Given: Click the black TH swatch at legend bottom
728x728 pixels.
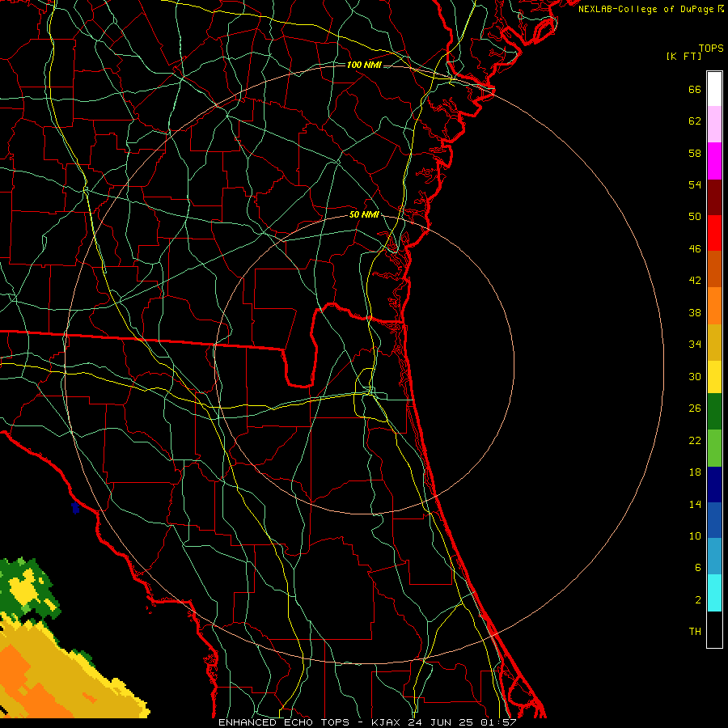Looking at the screenshot, I should click(x=714, y=629).
